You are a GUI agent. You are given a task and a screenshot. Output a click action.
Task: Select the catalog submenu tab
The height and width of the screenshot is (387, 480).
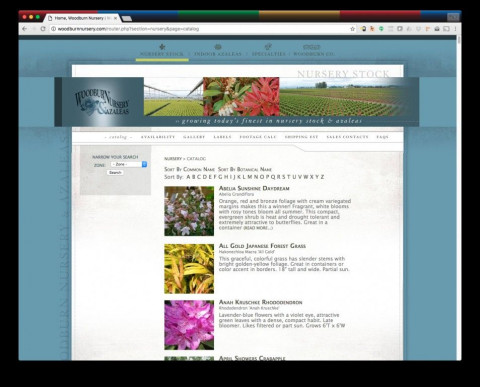(118, 137)
